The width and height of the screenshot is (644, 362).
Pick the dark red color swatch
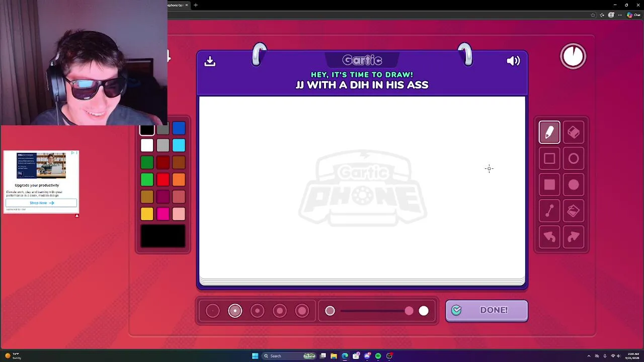click(x=163, y=163)
